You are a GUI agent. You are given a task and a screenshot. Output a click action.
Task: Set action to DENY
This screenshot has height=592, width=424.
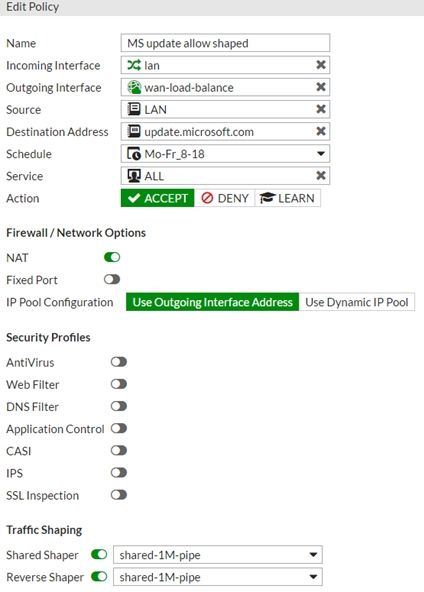coord(225,198)
